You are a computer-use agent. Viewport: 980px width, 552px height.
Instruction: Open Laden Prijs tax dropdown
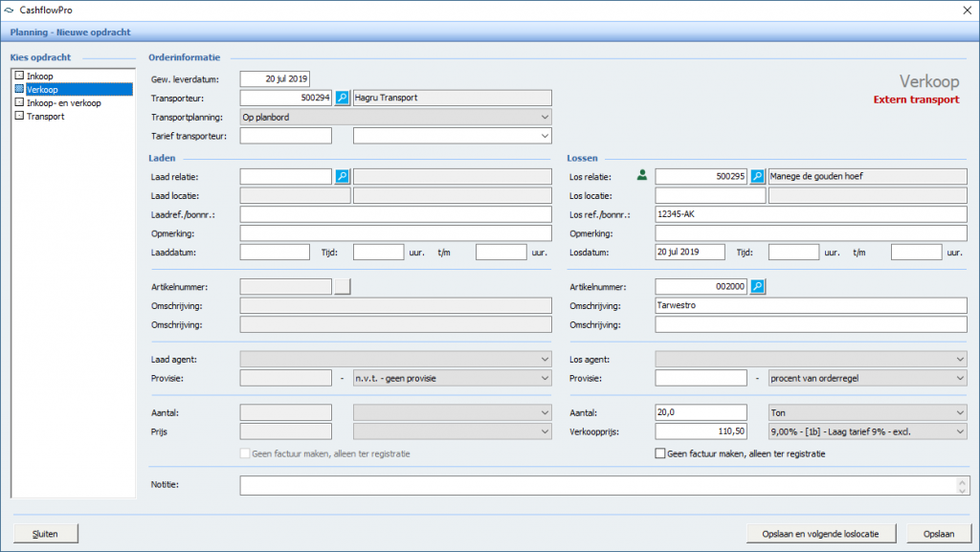tap(453, 431)
